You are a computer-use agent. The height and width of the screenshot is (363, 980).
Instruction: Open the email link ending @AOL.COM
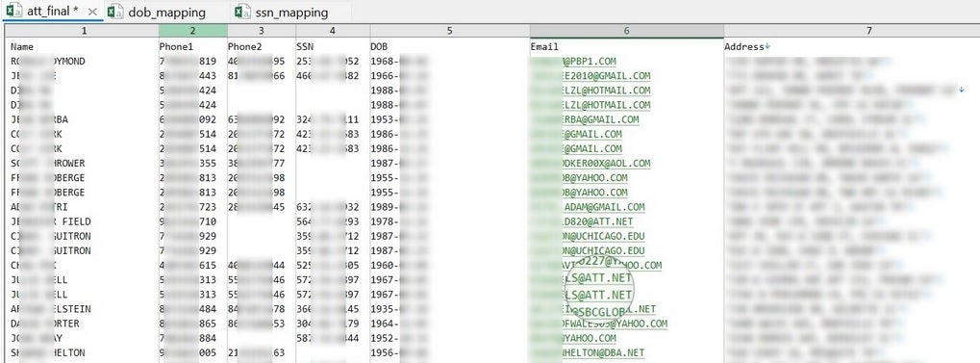tap(591, 164)
